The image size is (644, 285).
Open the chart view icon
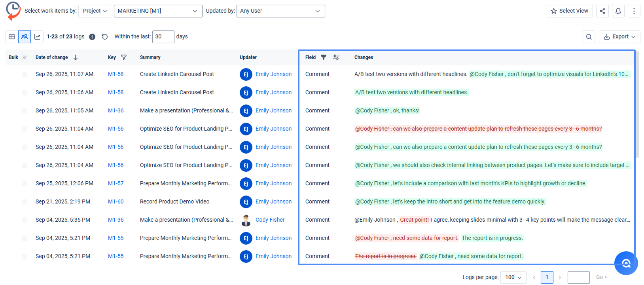[x=37, y=37]
